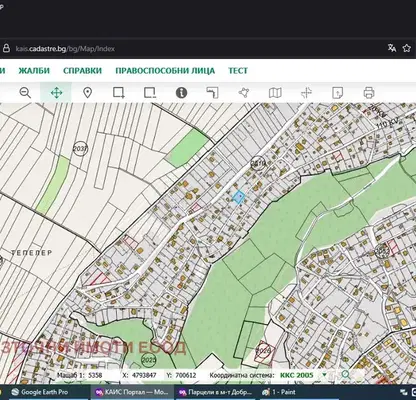Open the ПРАВОСПОСОБНИ ЛИЦА menu
Screen dimensions: 416x400
tap(165, 71)
